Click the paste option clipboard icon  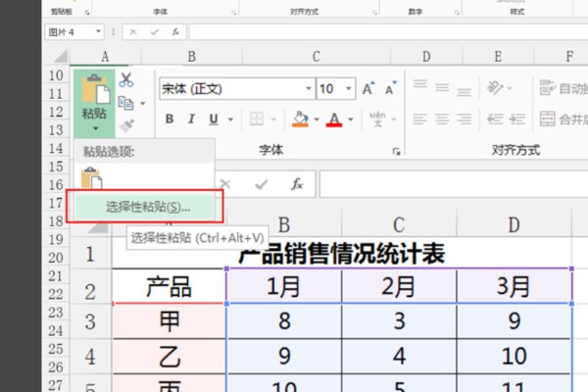point(92,179)
